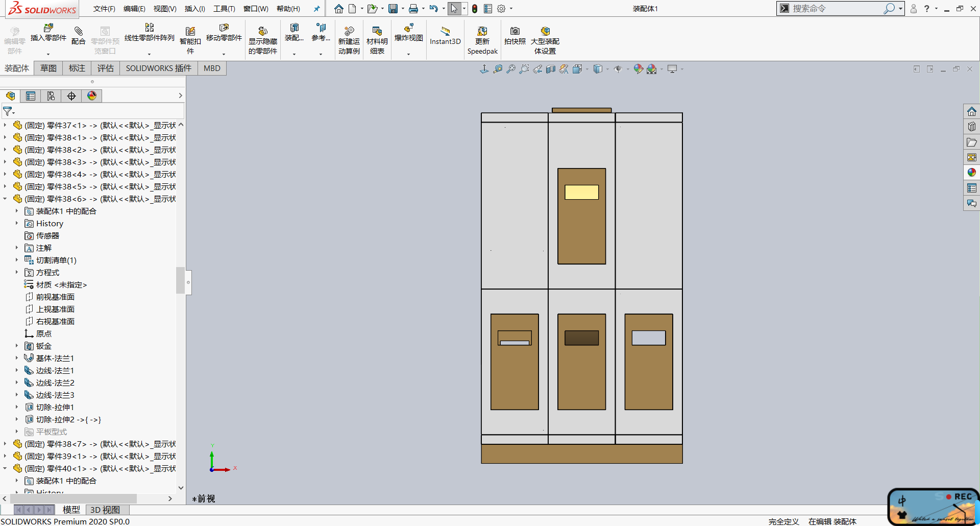Open the 文件(F) menu
This screenshot has width=980, height=526.
pyautogui.click(x=104, y=9)
